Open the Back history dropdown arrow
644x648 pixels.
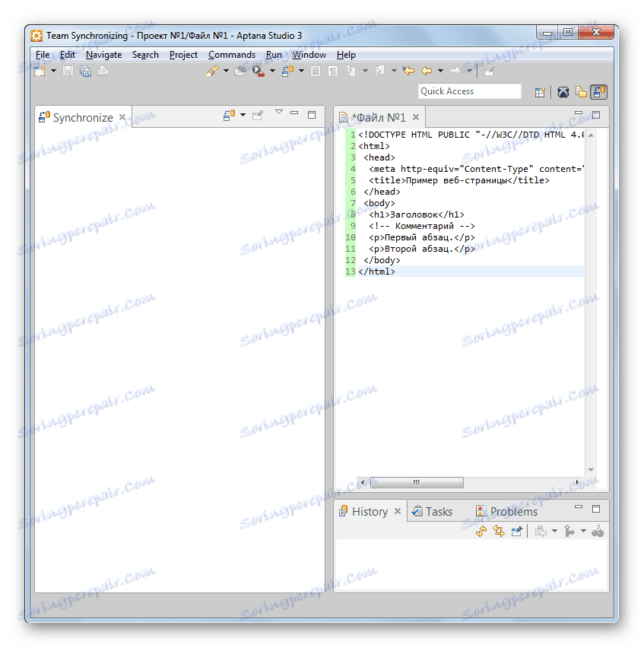(x=441, y=71)
